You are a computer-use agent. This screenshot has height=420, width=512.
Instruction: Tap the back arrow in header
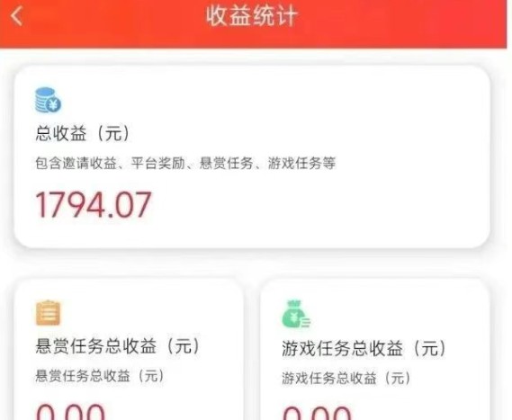(17, 15)
